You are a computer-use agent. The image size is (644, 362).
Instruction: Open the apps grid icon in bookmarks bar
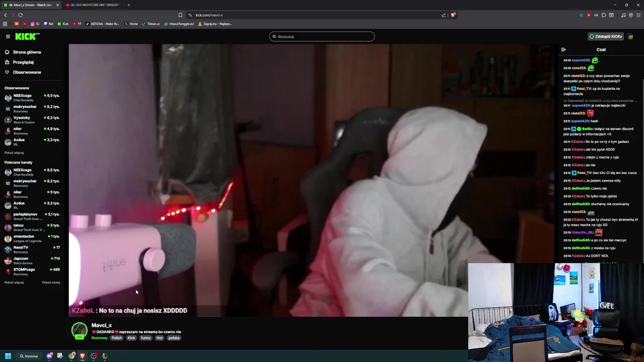point(5,24)
